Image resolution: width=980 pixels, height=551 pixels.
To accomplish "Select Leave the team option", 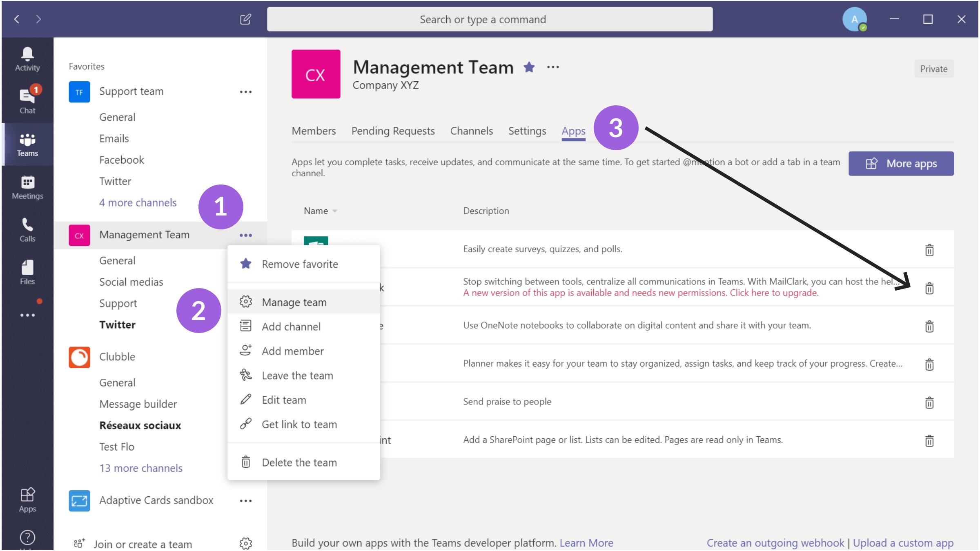I will (303, 375).
